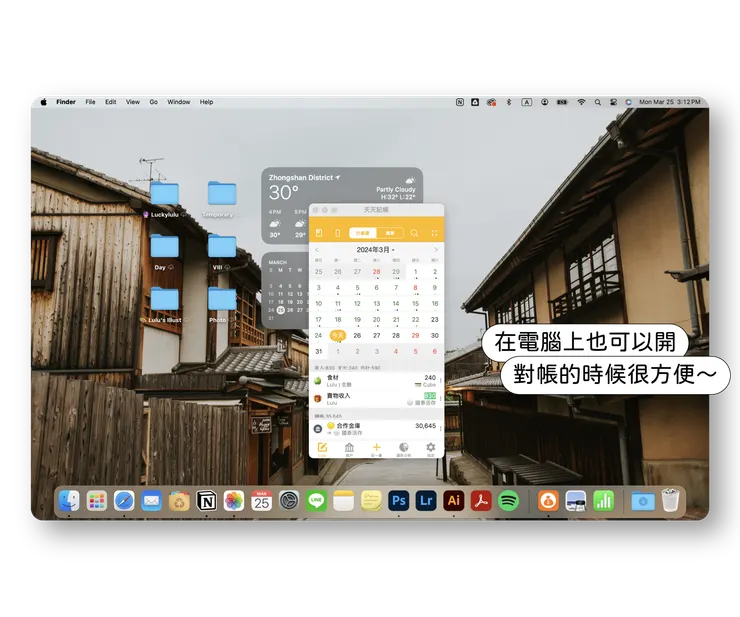The height and width of the screenshot is (617, 740).
Task: Open the Help menu
Action: 206,102
